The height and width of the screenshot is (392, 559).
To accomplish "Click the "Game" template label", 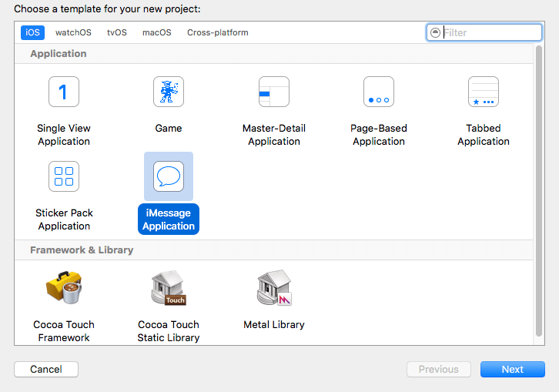I will 169,128.
